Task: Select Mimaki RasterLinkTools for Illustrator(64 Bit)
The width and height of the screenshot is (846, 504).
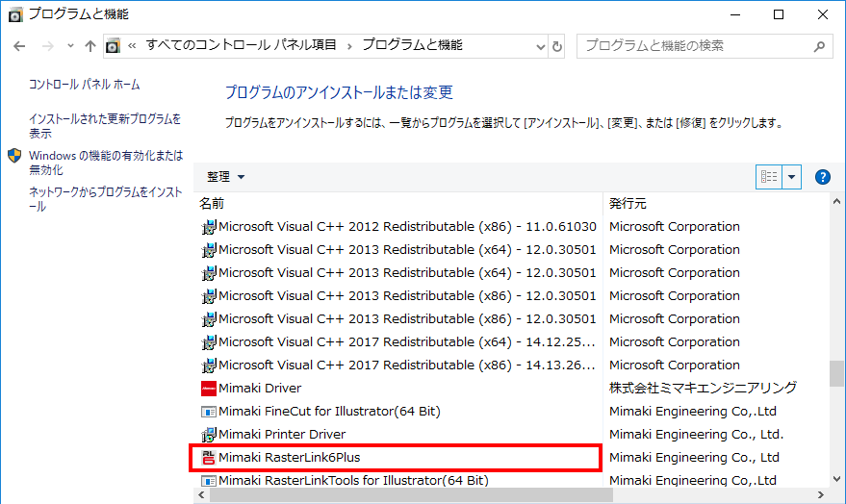Action: 353,480
